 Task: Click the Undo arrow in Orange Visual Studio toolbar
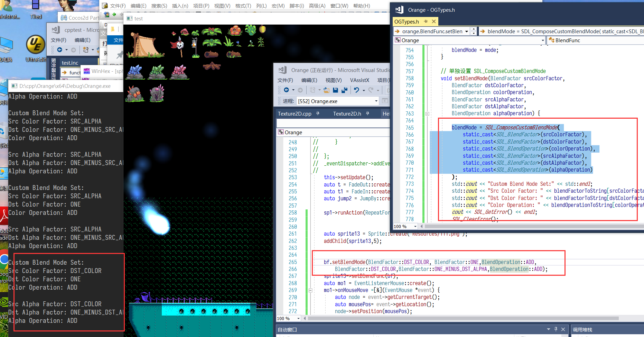(356, 90)
